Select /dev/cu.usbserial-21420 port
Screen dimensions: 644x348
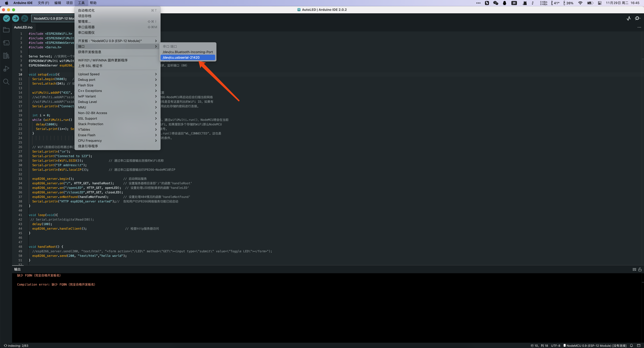188,58
